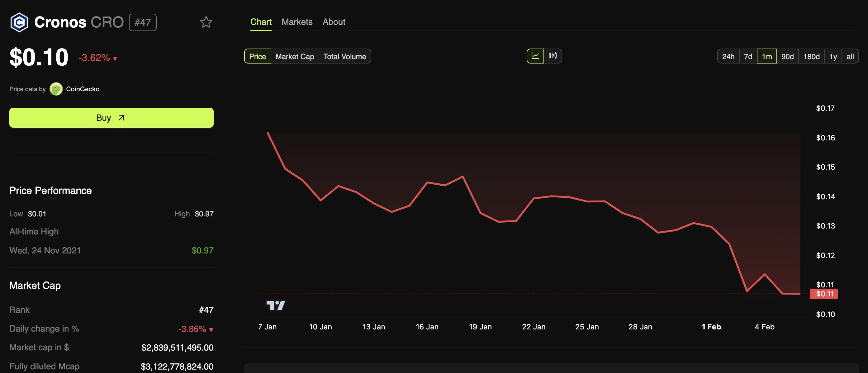Open TradingView external link
The height and width of the screenshot is (373, 868).
click(275, 305)
